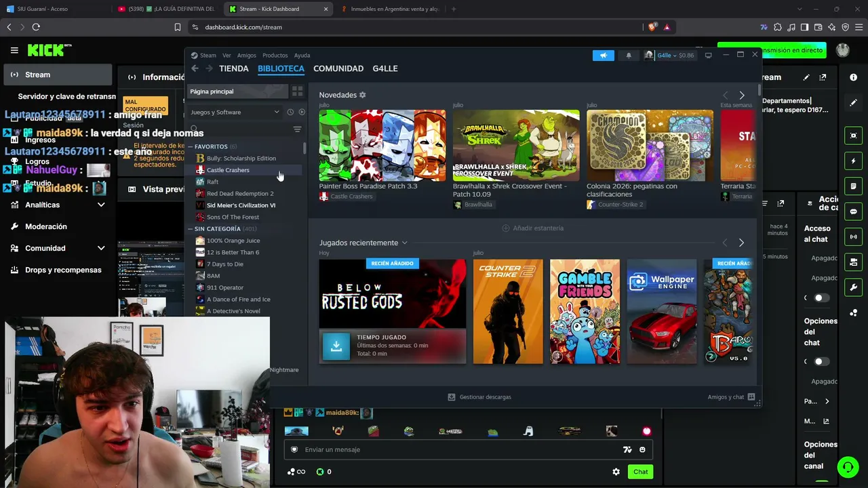Switch Steam library to grid collections view
Viewport: 868px width, 488px height.
297,91
